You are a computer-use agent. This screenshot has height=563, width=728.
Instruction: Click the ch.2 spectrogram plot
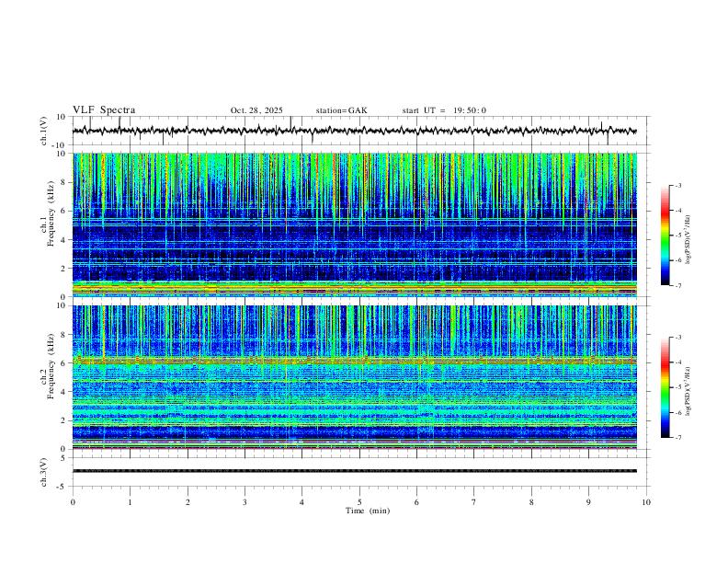354,377
